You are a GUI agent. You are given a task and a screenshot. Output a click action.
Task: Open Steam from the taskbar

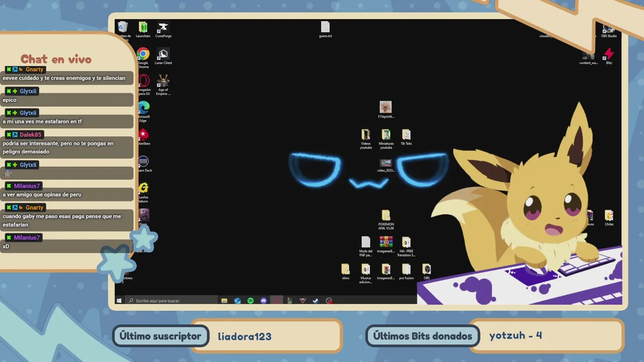(x=316, y=301)
